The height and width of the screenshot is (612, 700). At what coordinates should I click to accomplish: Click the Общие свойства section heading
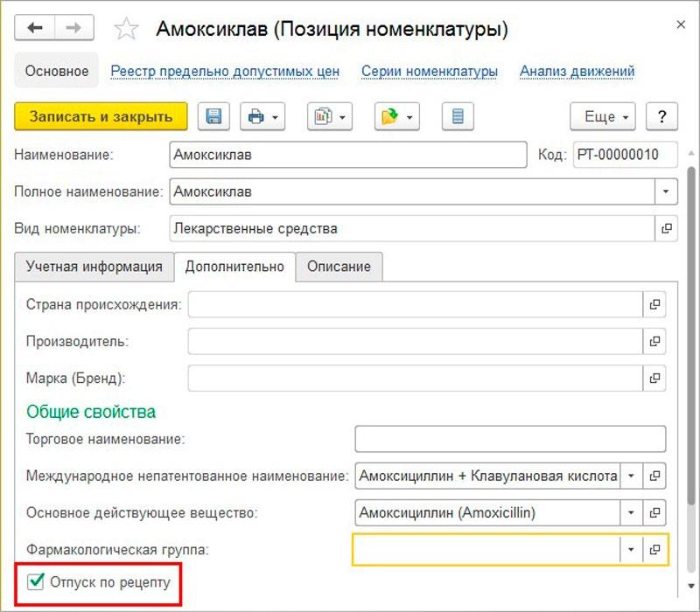(91, 412)
